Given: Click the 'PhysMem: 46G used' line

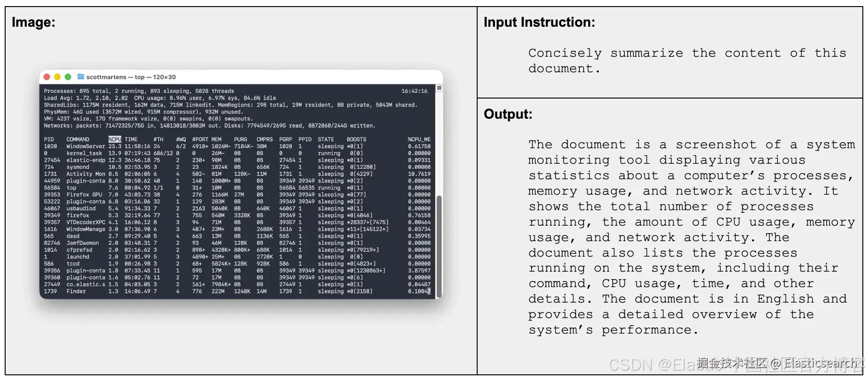Looking at the screenshot, I should tap(144, 112).
